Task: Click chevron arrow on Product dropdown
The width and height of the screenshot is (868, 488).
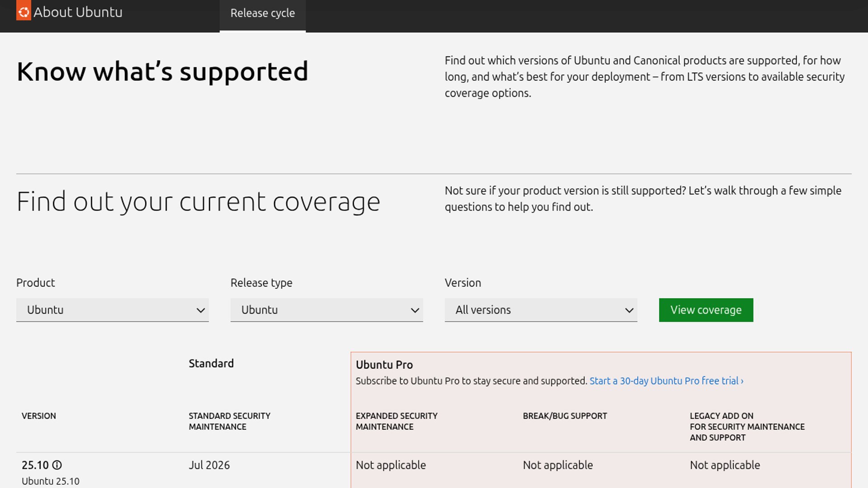Action: pyautogui.click(x=200, y=310)
